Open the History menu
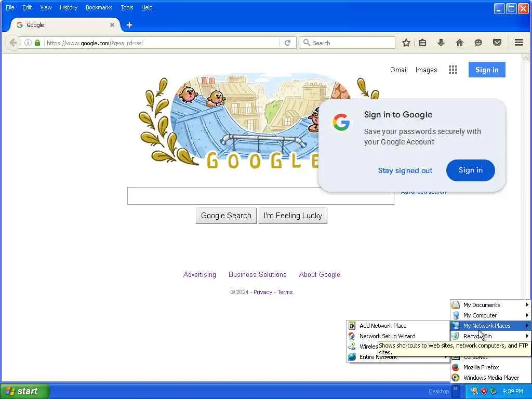The image size is (532, 399). point(69,7)
